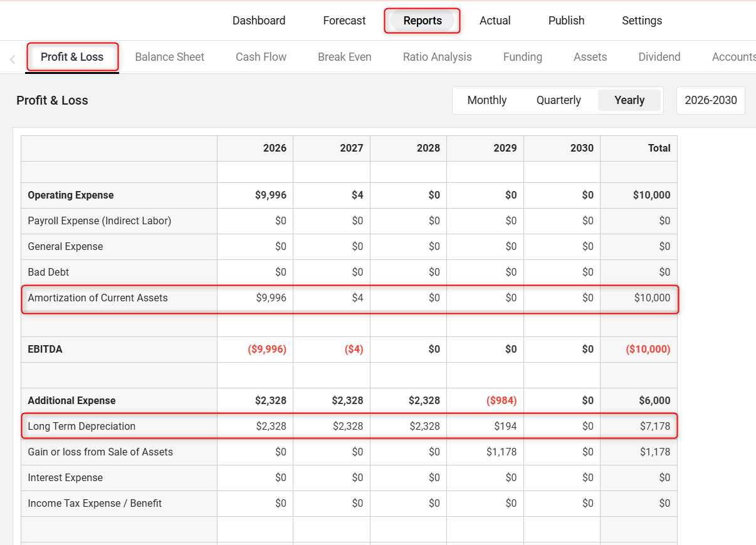Open Settings from top navigation
756x545 pixels.
(641, 21)
